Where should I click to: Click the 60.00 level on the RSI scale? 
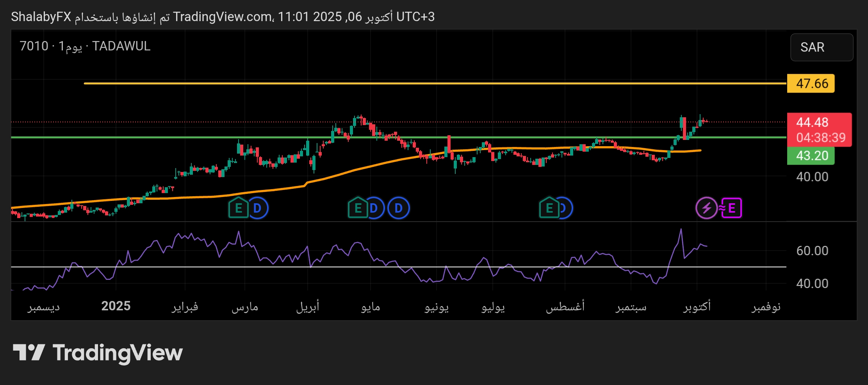click(812, 251)
